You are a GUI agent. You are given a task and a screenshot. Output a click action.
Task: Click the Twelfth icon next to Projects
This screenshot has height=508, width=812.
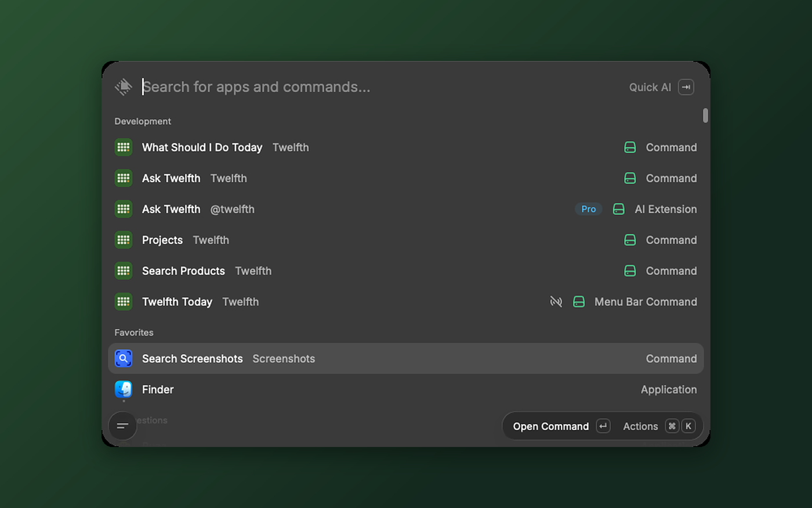click(x=124, y=240)
